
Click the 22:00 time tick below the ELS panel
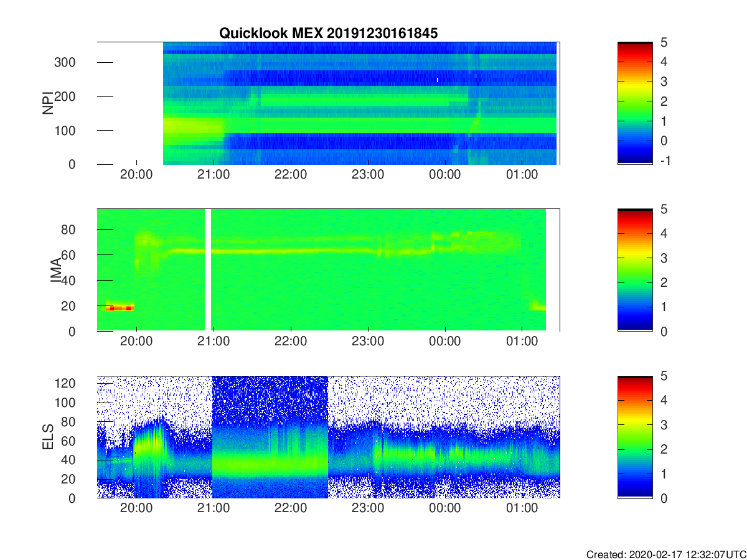[291, 508]
